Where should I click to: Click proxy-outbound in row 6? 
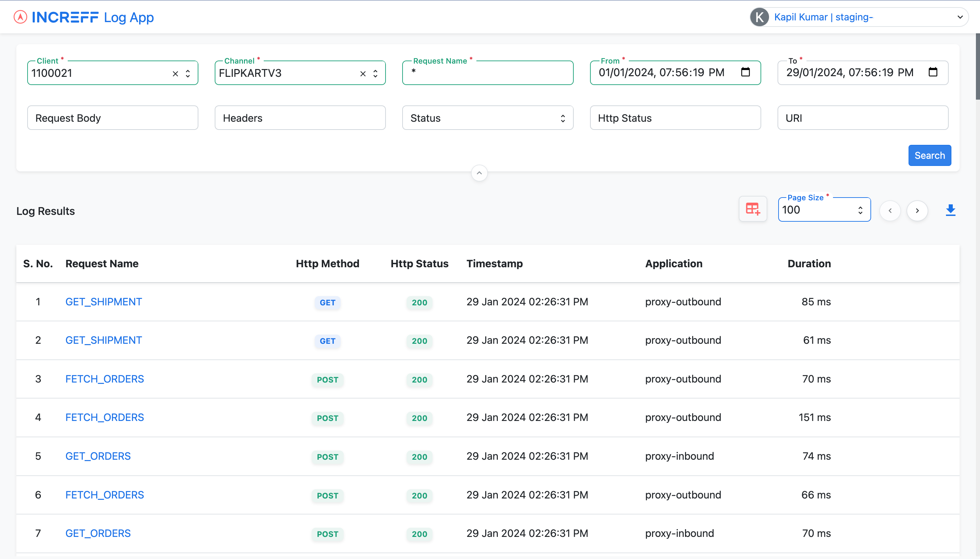pos(683,495)
